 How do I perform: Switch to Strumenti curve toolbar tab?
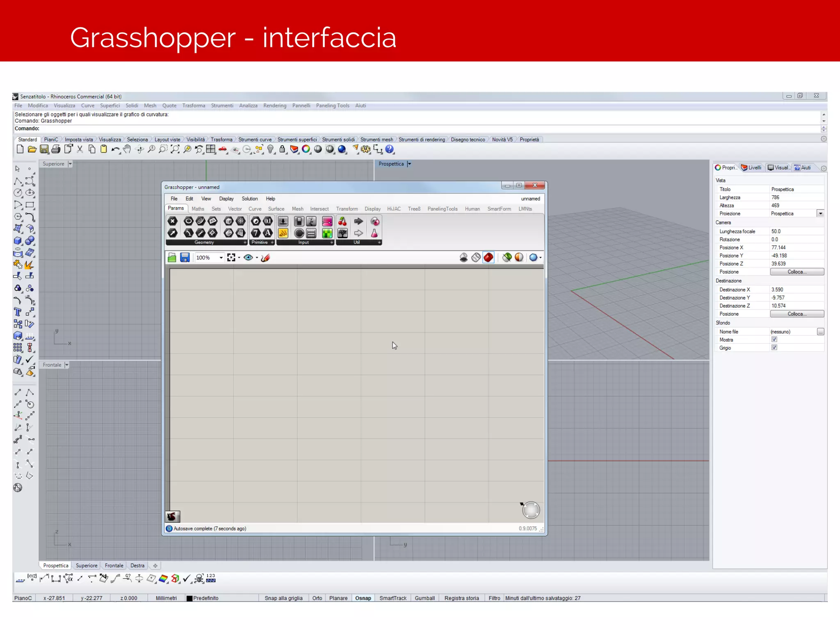[255, 139]
